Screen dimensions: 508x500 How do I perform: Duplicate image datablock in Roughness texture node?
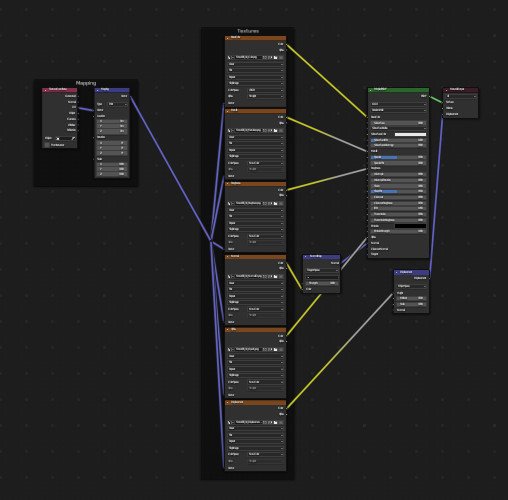(270, 203)
